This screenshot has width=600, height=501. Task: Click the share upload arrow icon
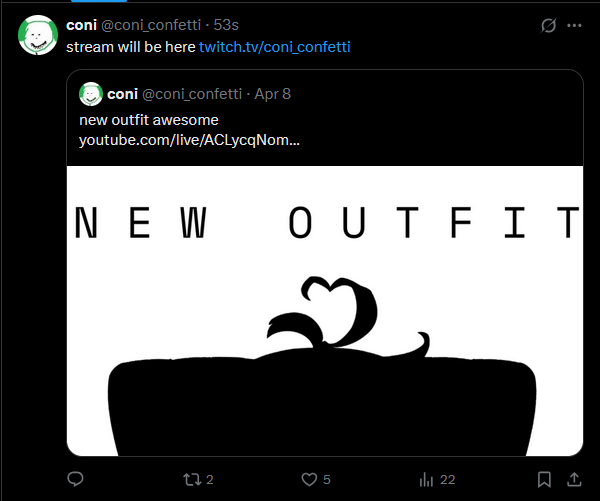click(x=574, y=480)
